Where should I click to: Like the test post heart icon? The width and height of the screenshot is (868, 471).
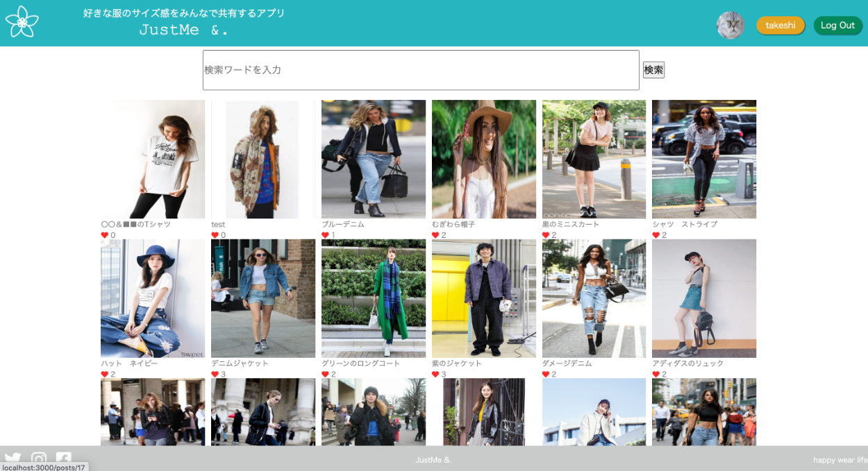[215, 235]
